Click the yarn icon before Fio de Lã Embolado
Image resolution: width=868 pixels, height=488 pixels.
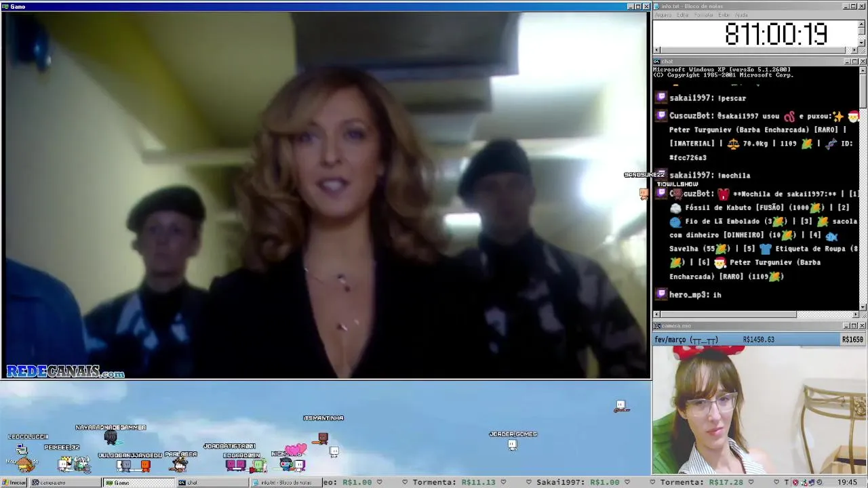pyautogui.click(x=675, y=222)
